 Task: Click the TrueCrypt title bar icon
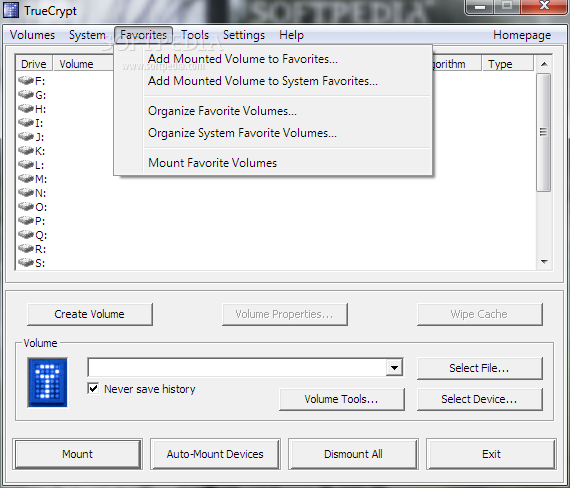11,10
